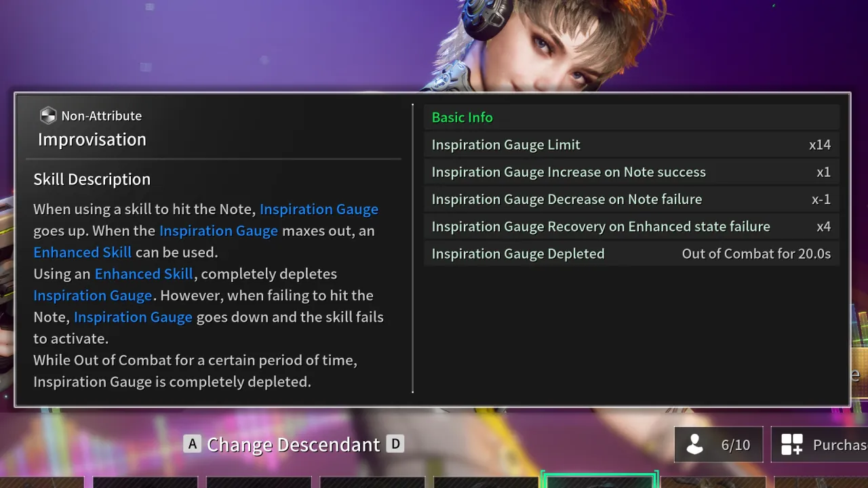Select the Inspiration Gauge Depleted row
Image resolution: width=868 pixels, height=488 pixels.
pos(631,254)
